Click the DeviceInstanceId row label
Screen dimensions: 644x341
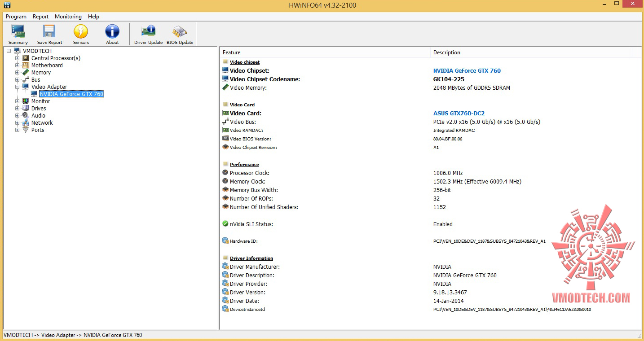coord(247,309)
